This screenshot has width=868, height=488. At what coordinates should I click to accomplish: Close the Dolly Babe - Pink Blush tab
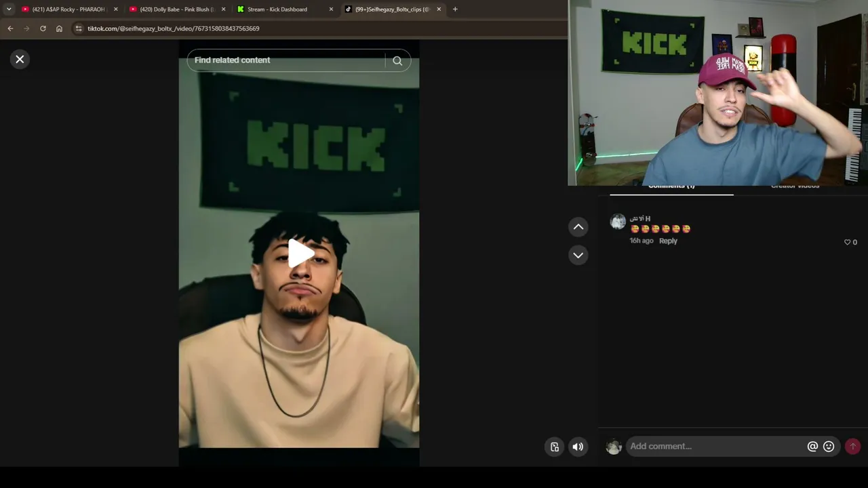223,9
